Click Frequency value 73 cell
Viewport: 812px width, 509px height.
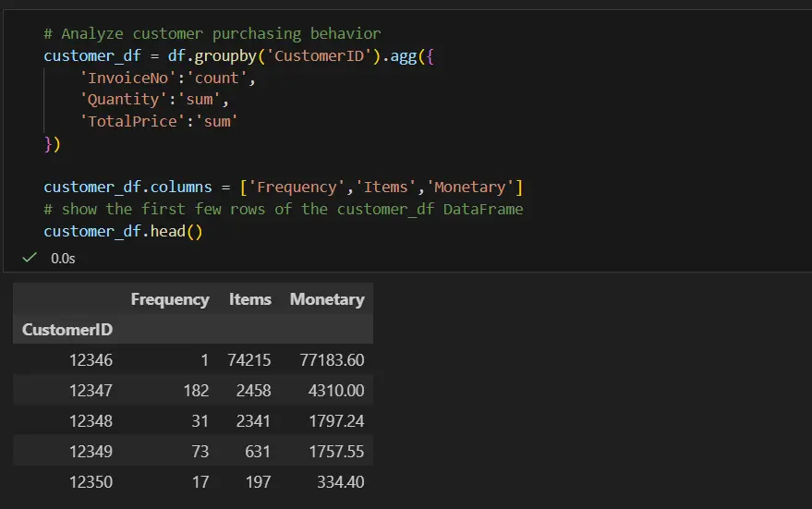point(200,452)
